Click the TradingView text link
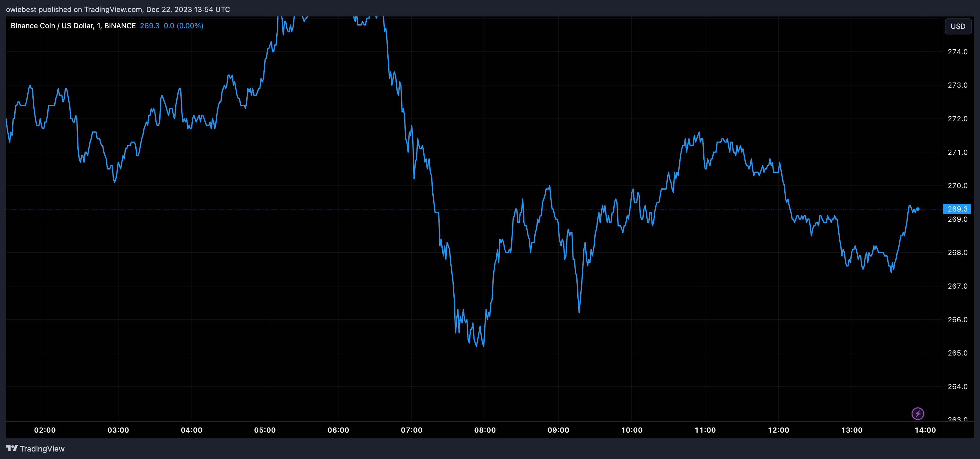The width and height of the screenshot is (980, 459). click(x=42, y=449)
